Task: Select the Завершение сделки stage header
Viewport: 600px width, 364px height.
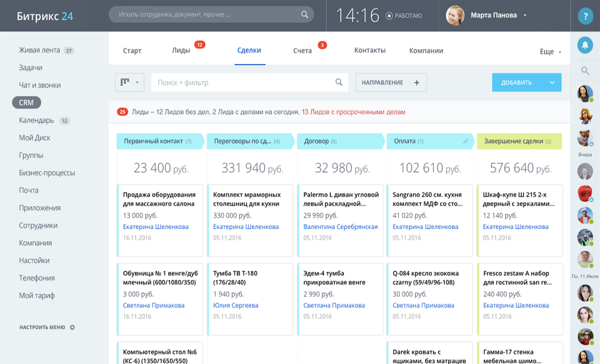Action: [518, 141]
